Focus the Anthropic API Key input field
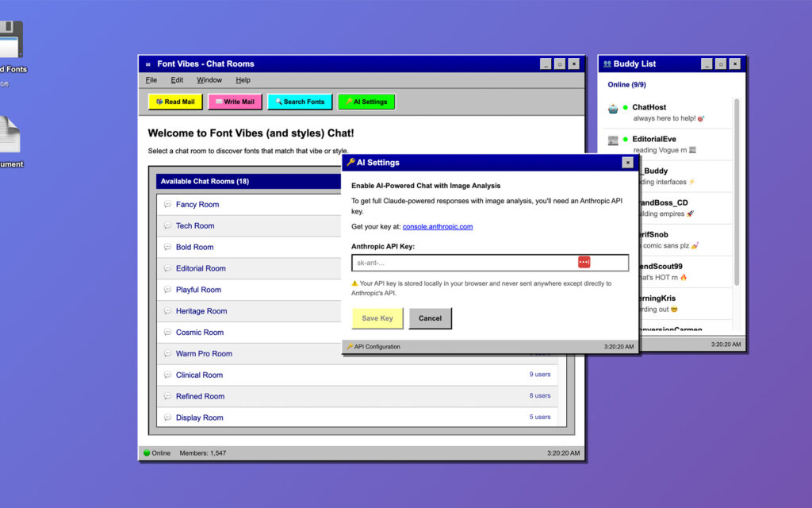812x508 pixels. coord(464,263)
